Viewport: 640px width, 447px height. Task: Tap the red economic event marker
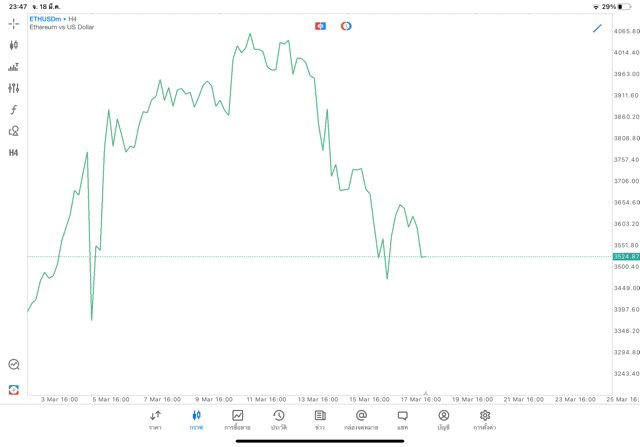(320, 26)
